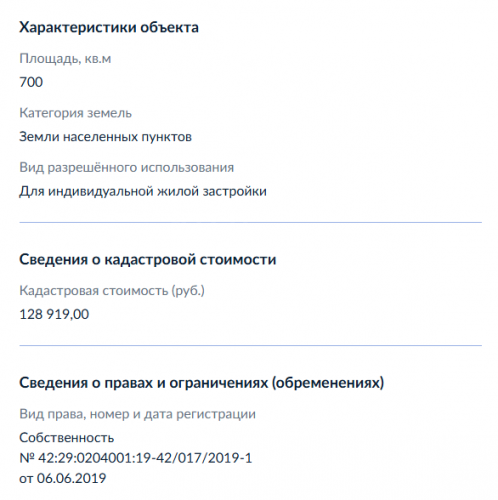Image resolution: width=498 pixels, height=500 pixels.
Task: Select the Категория земель label
Action: point(75,113)
